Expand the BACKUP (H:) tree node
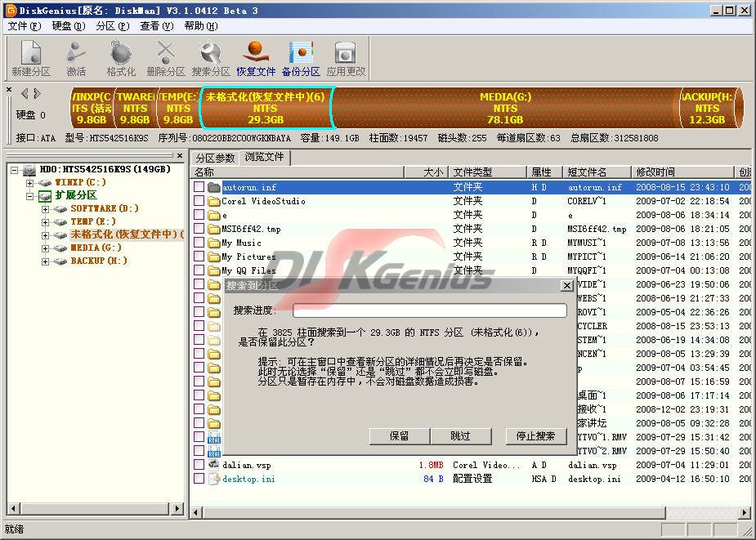 tap(45, 261)
